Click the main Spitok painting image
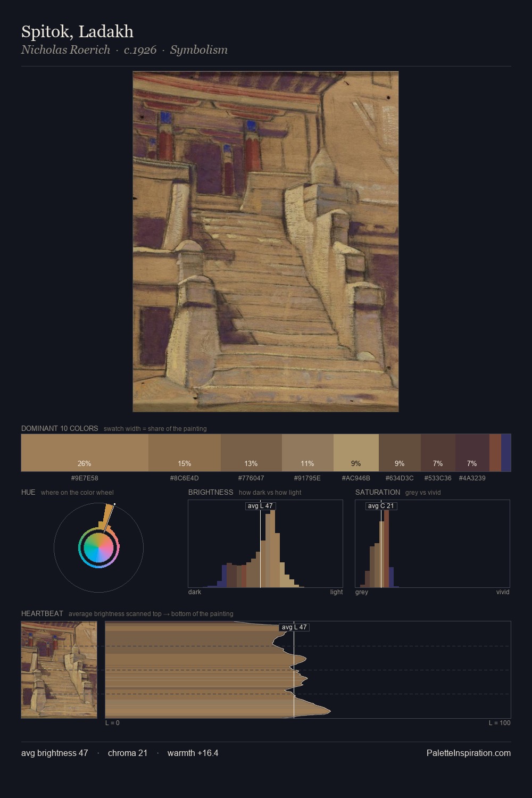The width and height of the screenshot is (532, 798). pyautogui.click(x=265, y=242)
